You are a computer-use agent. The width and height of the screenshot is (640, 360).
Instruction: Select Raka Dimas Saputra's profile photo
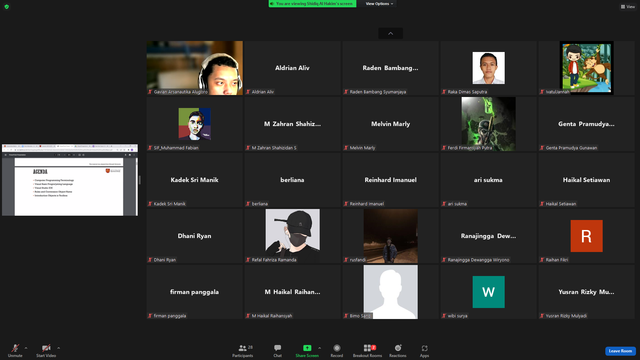[489, 68]
